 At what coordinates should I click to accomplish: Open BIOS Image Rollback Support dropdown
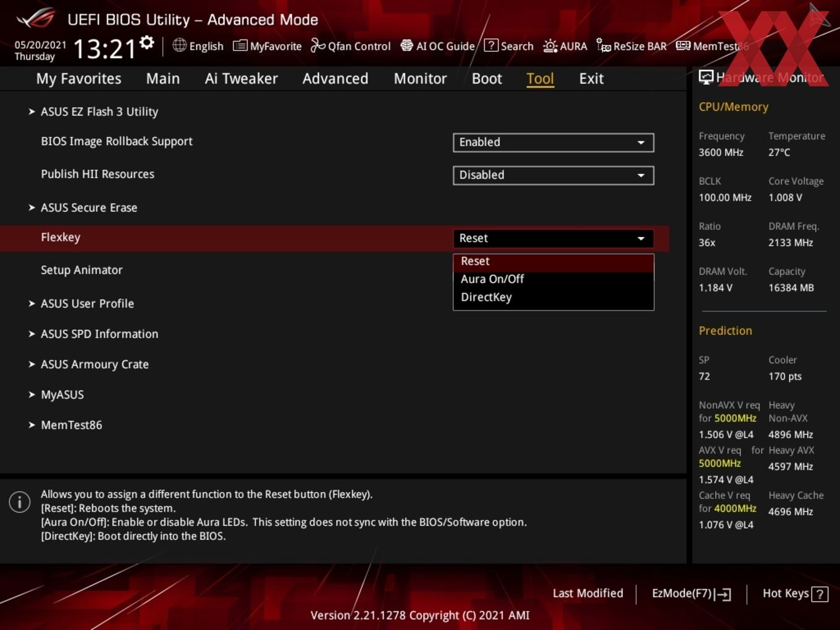pos(553,142)
